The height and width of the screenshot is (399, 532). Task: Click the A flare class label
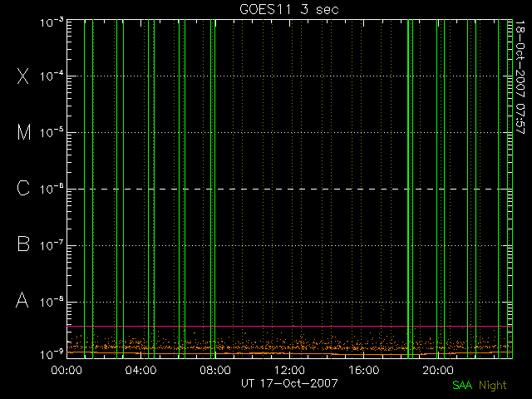tap(22, 300)
